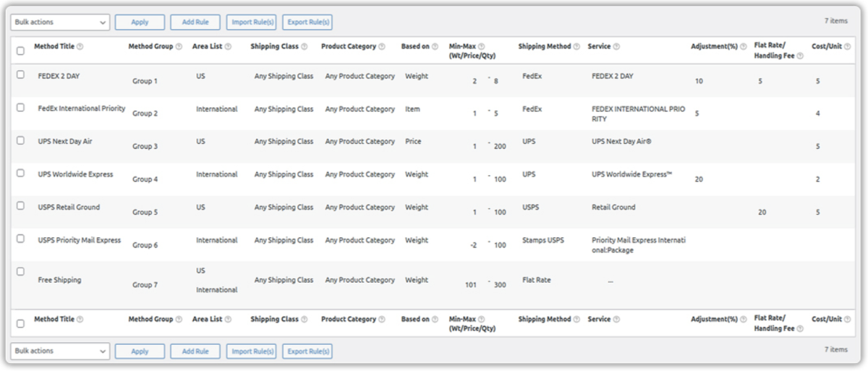This screenshot has height=371, width=868.
Task: Click the top Export Rule(s) button
Action: (x=307, y=22)
